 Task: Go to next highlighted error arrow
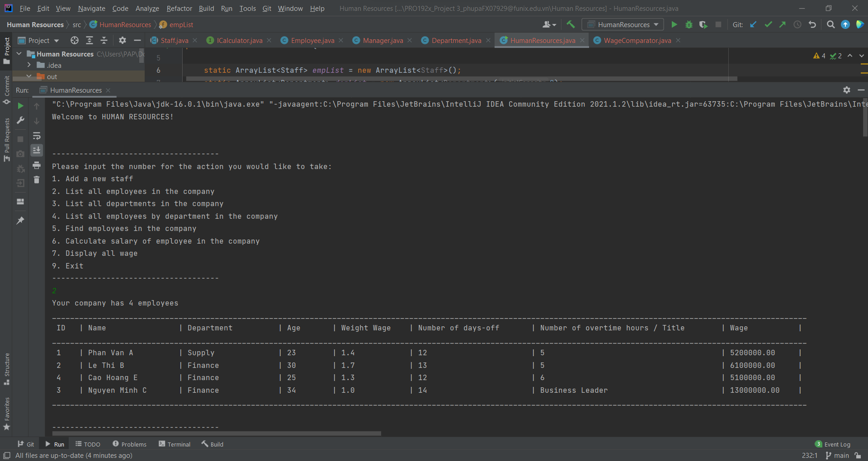tap(862, 56)
